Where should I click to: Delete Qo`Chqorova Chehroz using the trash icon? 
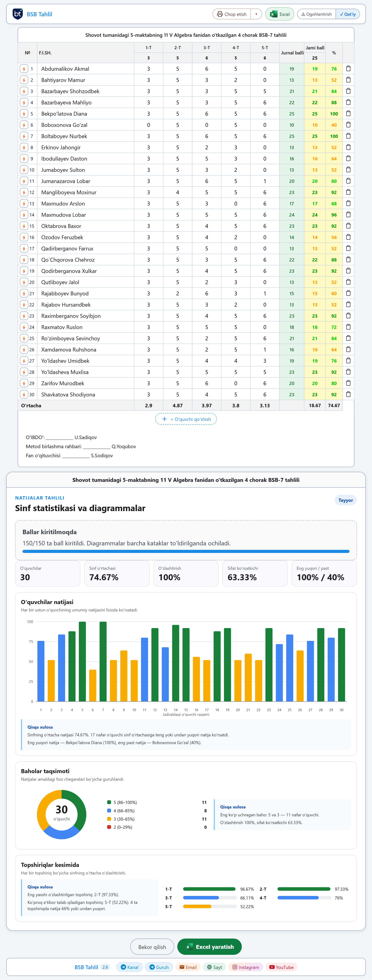click(348, 260)
